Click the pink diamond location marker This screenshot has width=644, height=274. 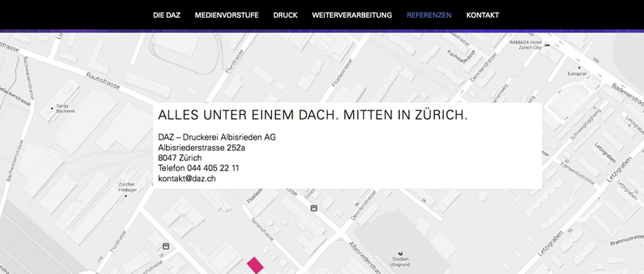click(255, 266)
